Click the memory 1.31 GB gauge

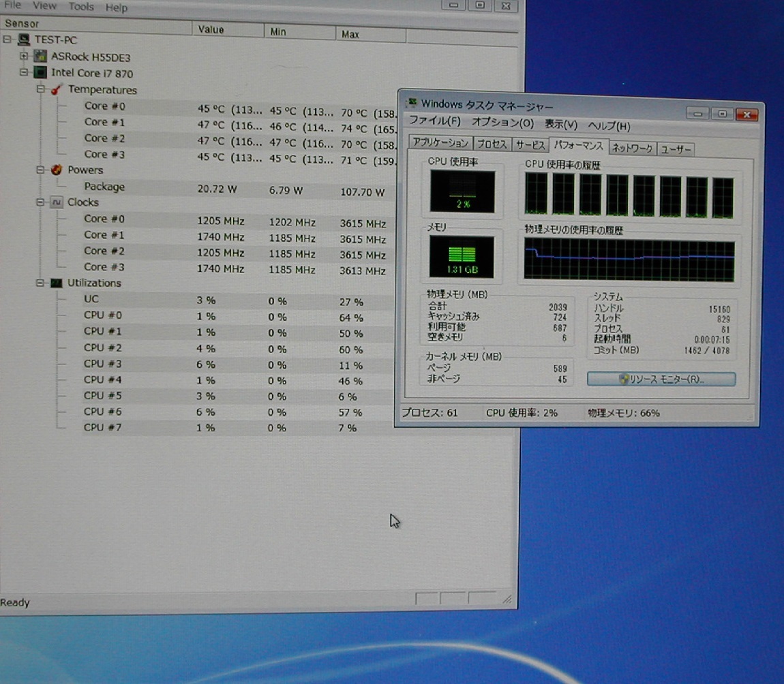coord(462,257)
